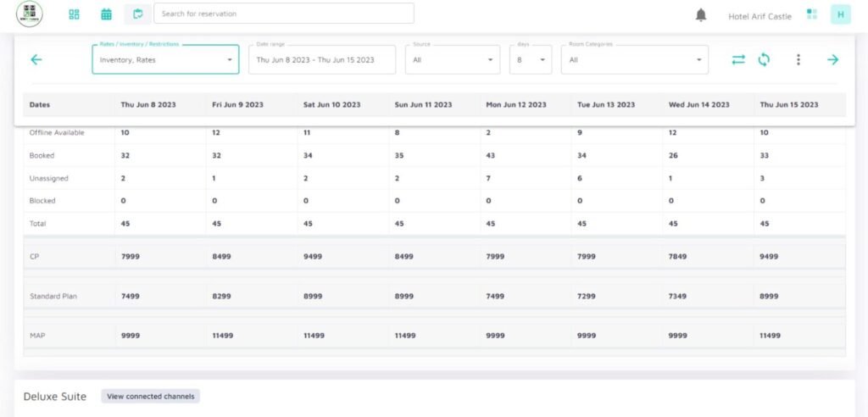Image resolution: width=868 pixels, height=417 pixels.
Task: Click the hotel logo in top-left corner
Action: [x=29, y=14]
